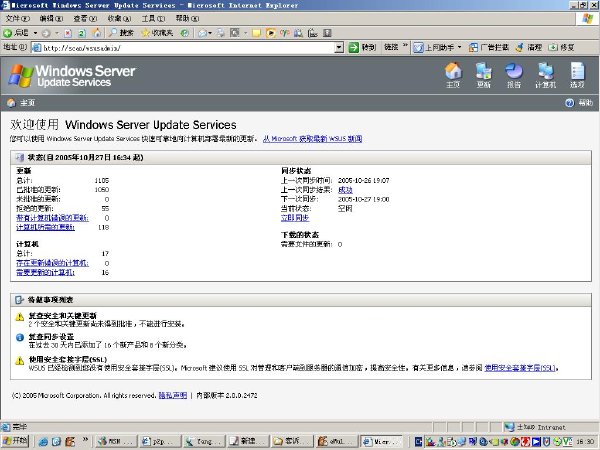Viewport: 600px width, 450px height.
Task: Stop page loading with the Stop icon
Action: [x=68, y=33]
